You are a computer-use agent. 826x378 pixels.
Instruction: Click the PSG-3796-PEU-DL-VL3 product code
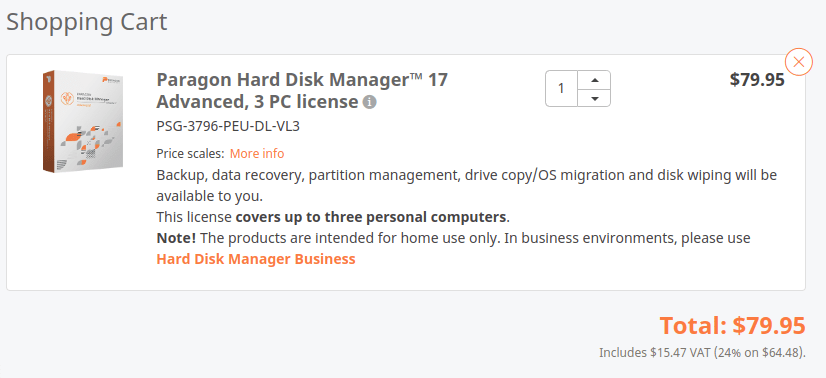[x=228, y=126]
